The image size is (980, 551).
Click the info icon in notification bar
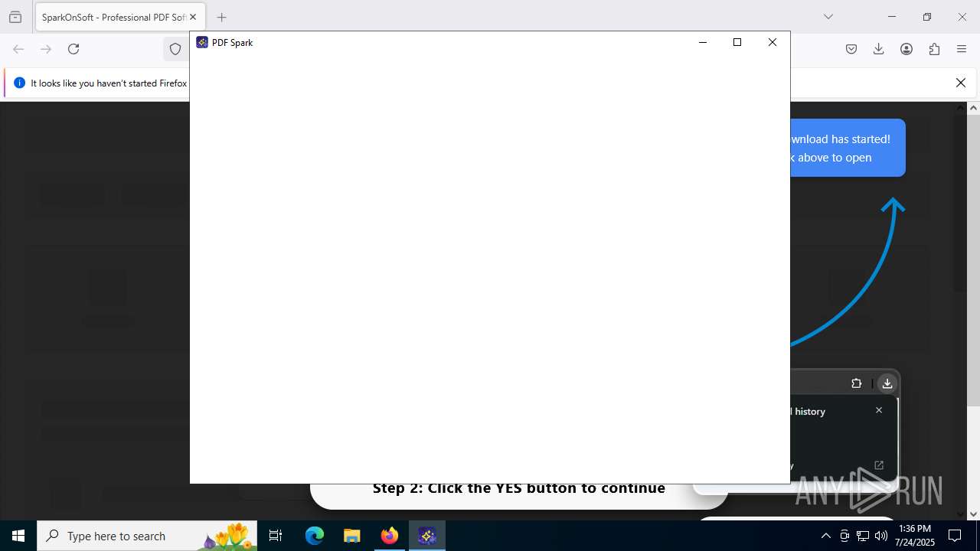click(19, 83)
